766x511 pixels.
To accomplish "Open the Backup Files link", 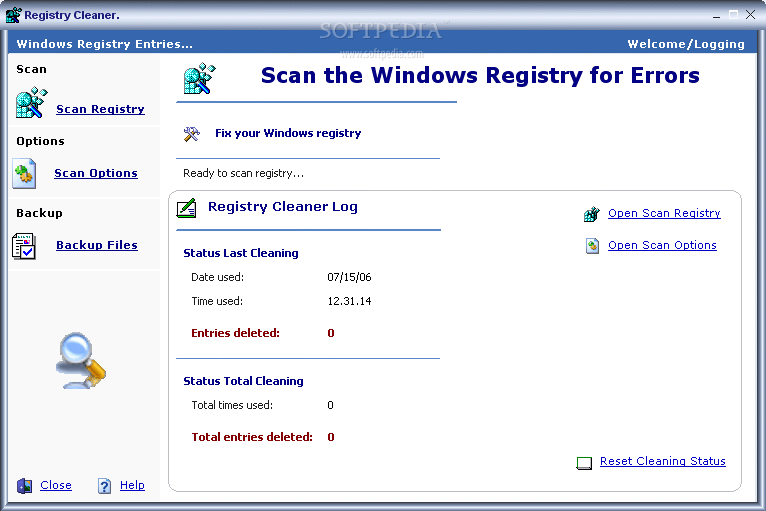I will (x=97, y=245).
